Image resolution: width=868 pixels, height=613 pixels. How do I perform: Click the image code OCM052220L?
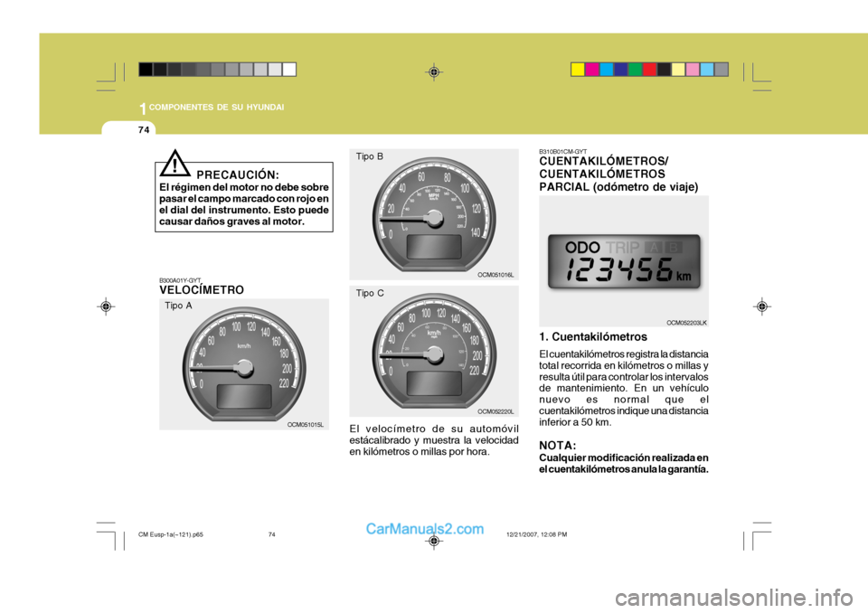(495, 411)
